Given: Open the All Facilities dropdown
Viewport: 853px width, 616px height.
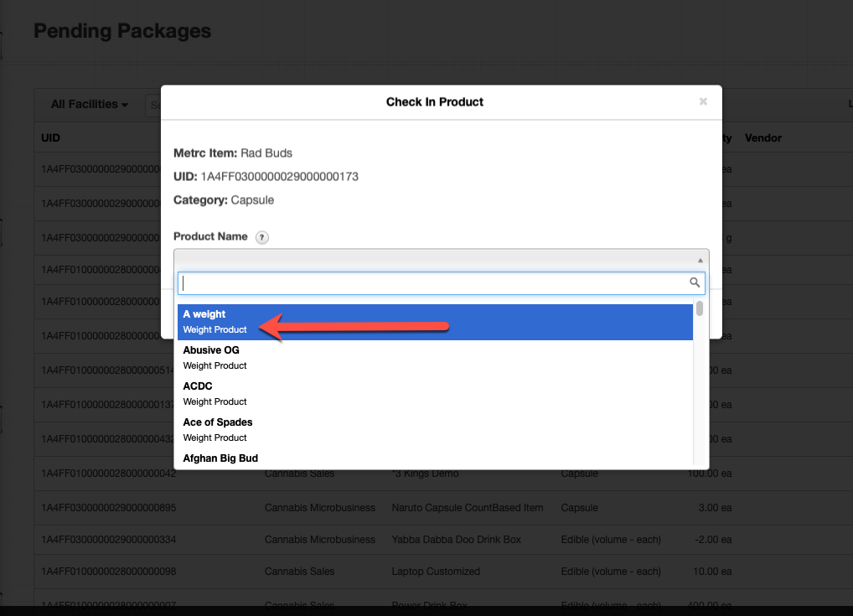Looking at the screenshot, I should (x=89, y=105).
